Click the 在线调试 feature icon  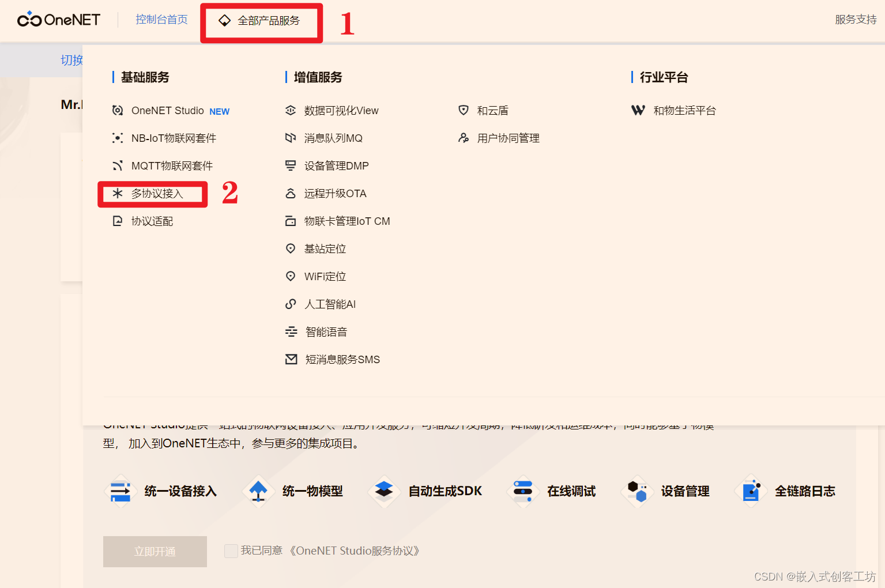point(523,491)
